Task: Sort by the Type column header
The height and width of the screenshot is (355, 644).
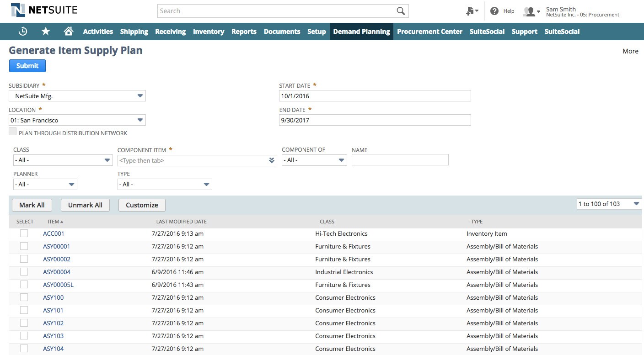Action: [x=477, y=222]
